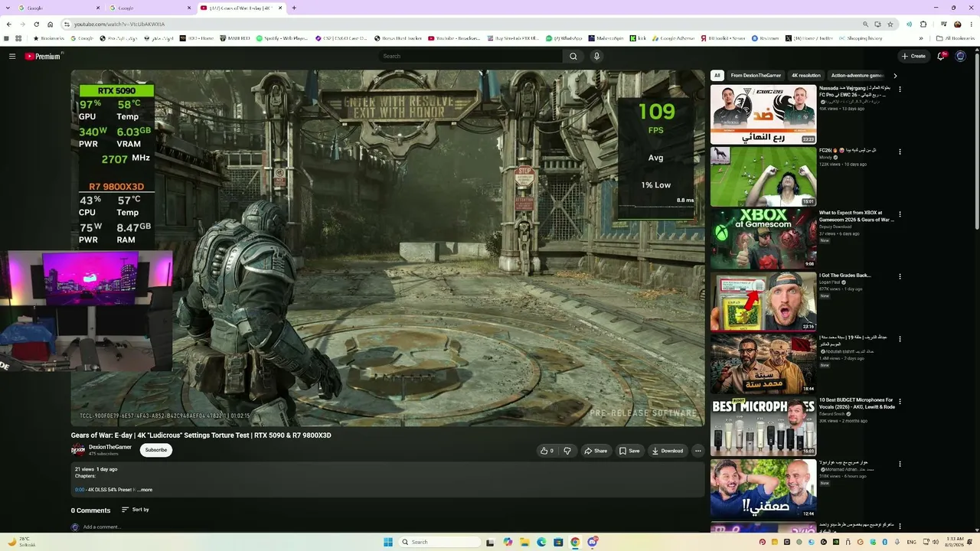980x551 pixels.
Task: Switch to the second Google browser tab
Action: (149, 8)
